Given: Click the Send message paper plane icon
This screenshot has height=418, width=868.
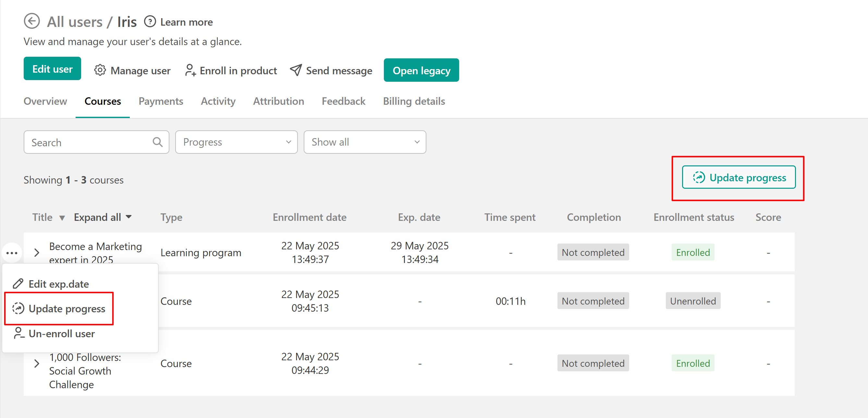Looking at the screenshot, I should 296,70.
